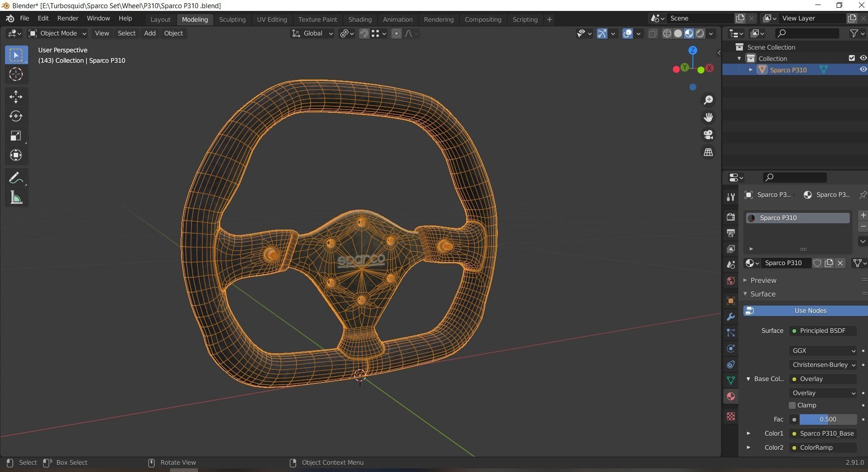Uncheck the Collection exclude checkbox
This screenshot has height=472, width=868.
(852, 58)
